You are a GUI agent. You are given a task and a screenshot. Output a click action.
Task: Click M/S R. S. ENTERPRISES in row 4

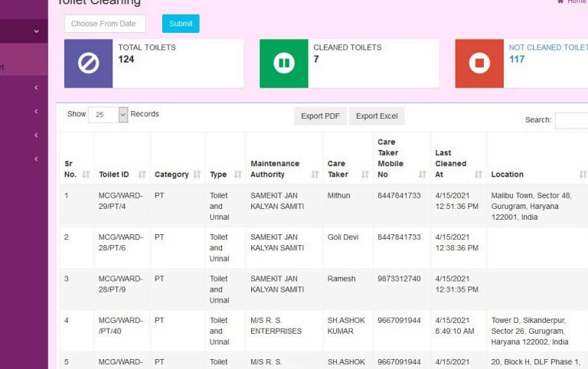pyautogui.click(x=276, y=326)
